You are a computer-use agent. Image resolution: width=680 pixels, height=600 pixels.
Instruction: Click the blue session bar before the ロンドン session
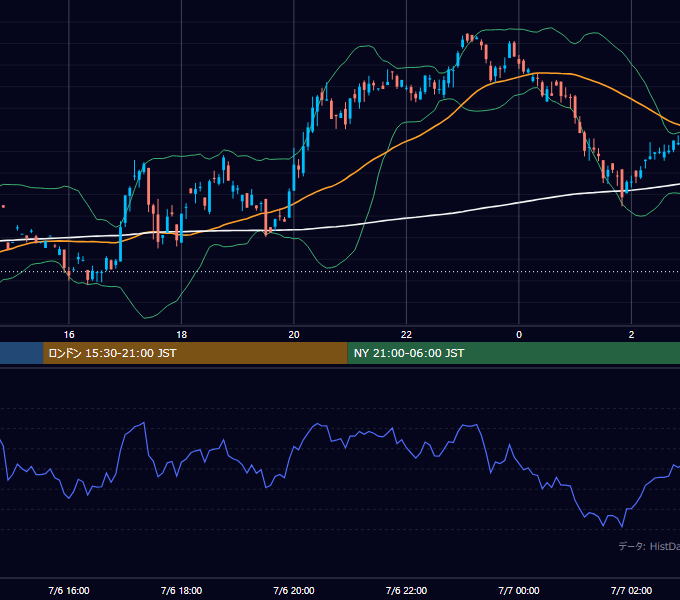21,353
